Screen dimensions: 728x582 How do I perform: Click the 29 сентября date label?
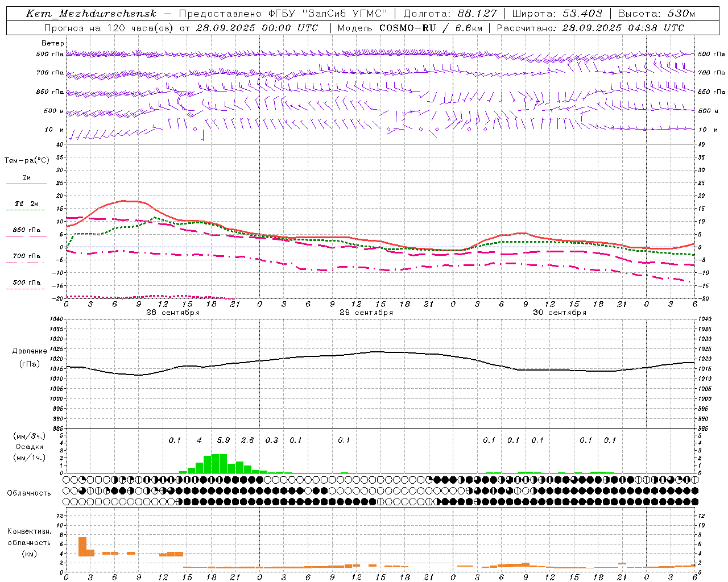coord(366,313)
